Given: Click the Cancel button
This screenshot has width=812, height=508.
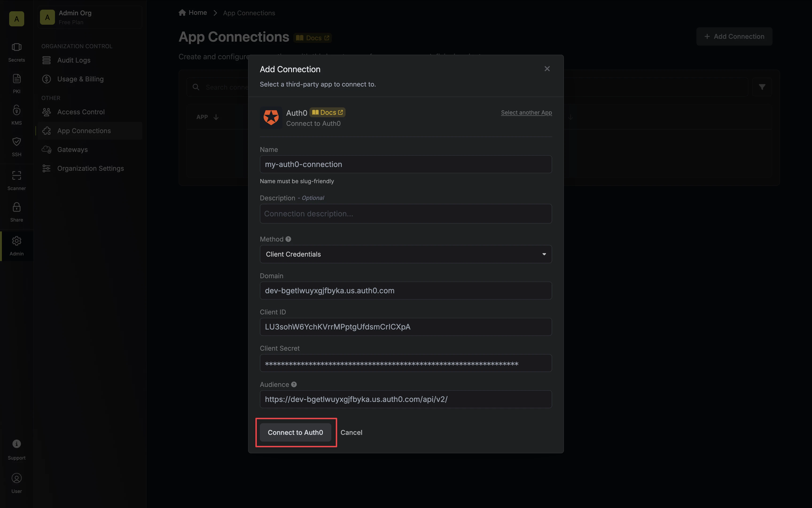Looking at the screenshot, I should click(x=351, y=433).
